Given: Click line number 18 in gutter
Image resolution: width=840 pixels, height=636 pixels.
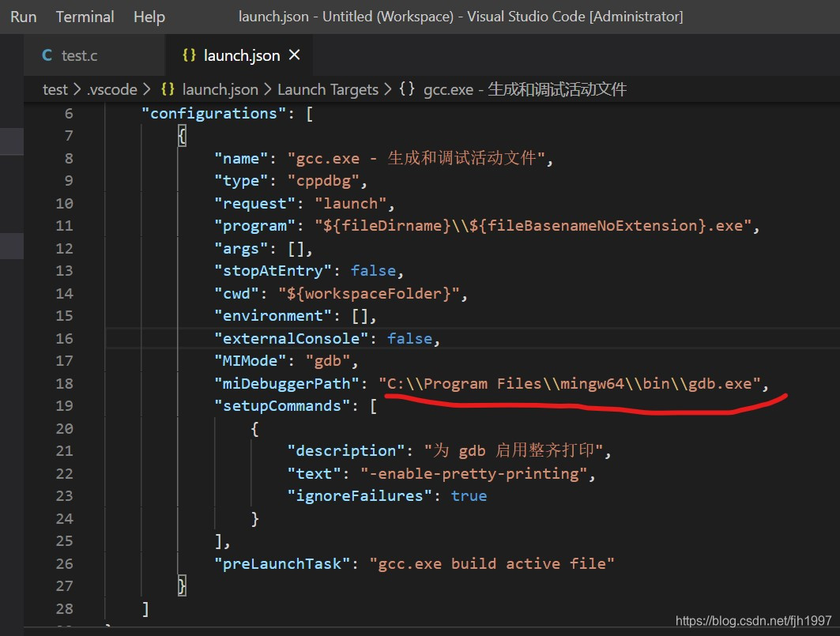Looking at the screenshot, I should 64,384.
